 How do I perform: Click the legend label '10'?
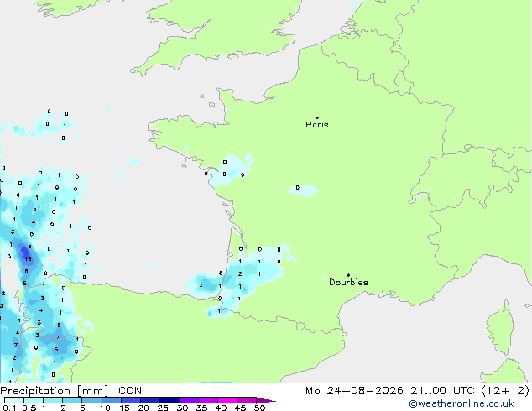(105, 408)
